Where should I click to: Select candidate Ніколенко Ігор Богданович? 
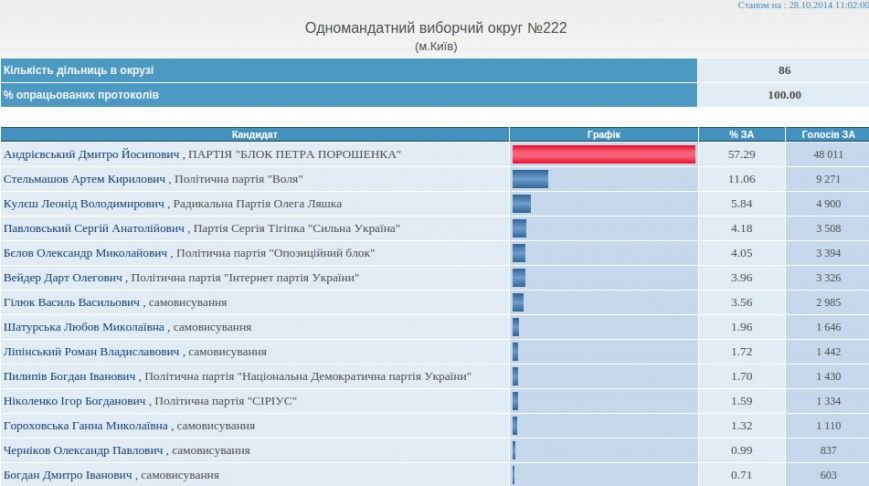click(74, 401)
